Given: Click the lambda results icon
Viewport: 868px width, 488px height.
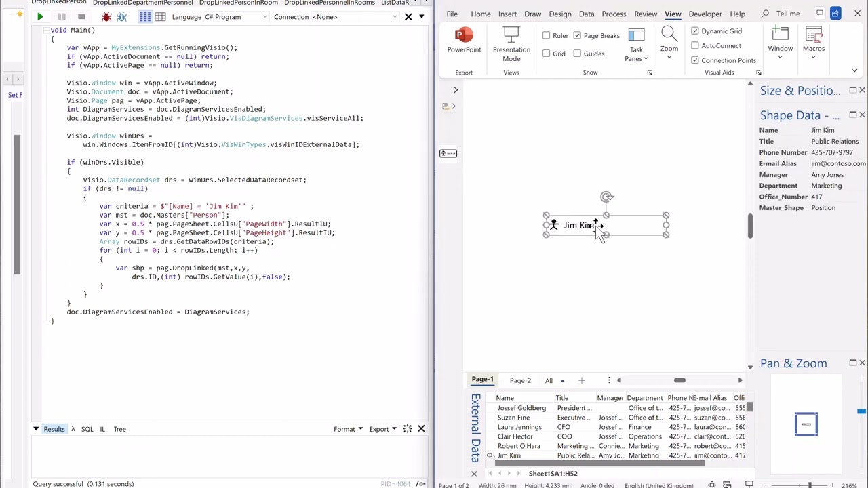Looking at the screenshot, I should coord(73,429).
